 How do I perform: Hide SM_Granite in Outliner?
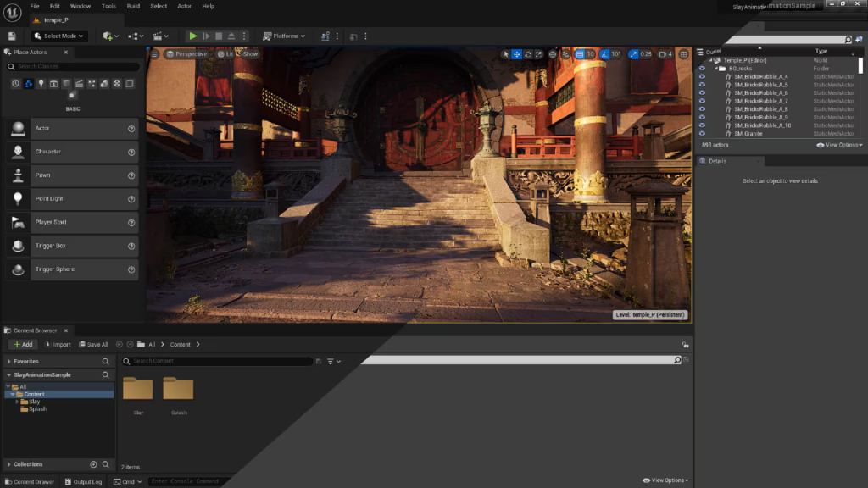tap(702, 133)
